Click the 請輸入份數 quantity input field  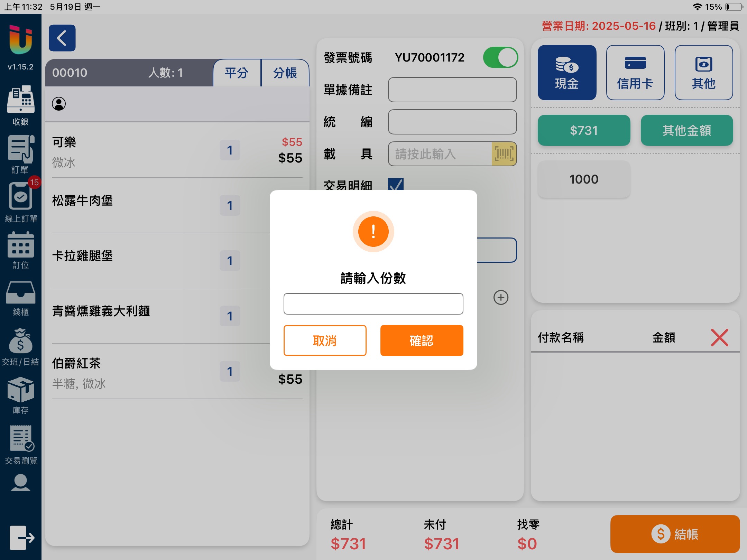point(373,304)
